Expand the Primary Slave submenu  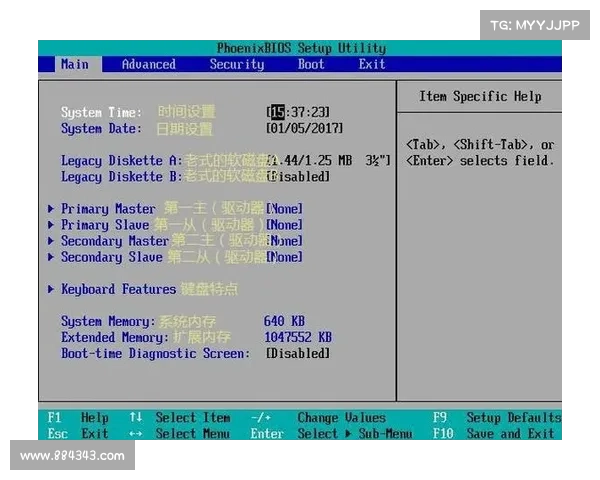coord(104,225)
